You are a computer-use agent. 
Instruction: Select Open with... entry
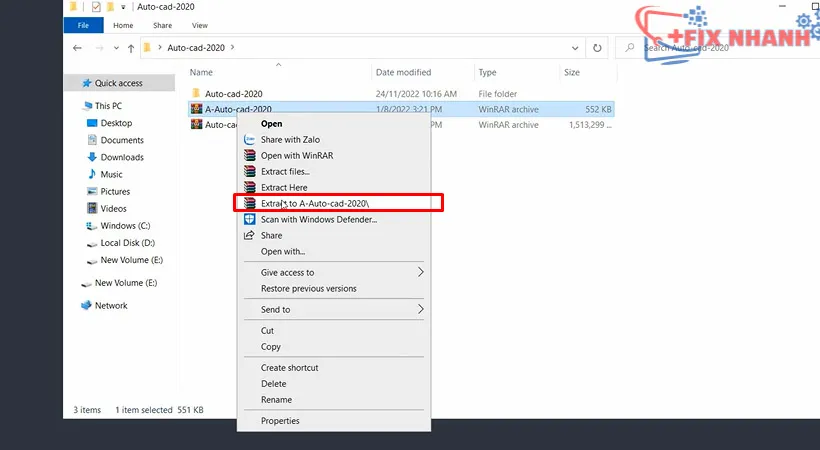pos(283,251)
